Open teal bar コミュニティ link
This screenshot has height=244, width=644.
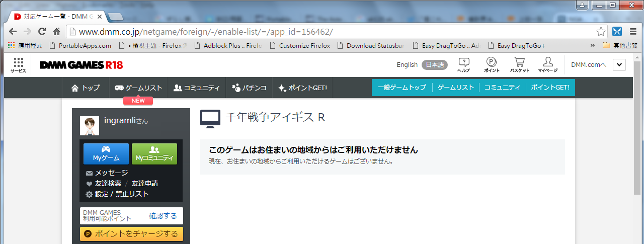pos(502,88)
